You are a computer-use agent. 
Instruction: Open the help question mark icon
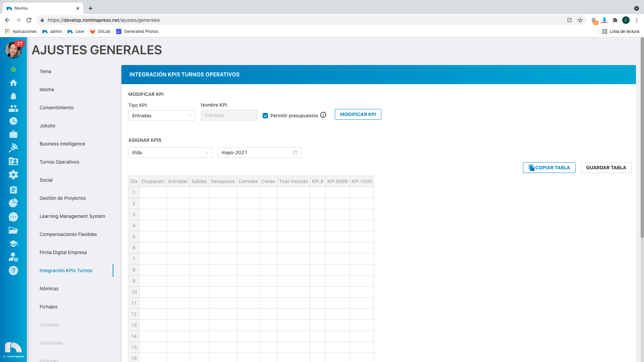point(13,270)
